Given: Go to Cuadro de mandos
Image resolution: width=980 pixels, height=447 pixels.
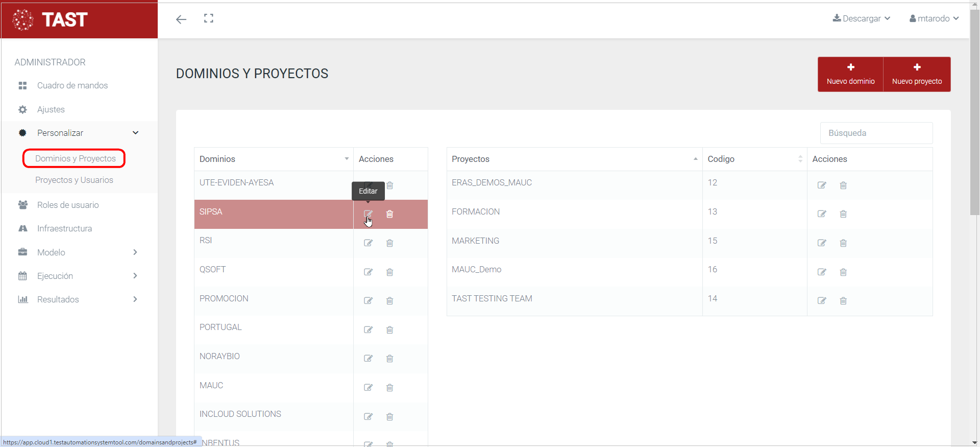Looking at the screenshot, I should [72, 85].
